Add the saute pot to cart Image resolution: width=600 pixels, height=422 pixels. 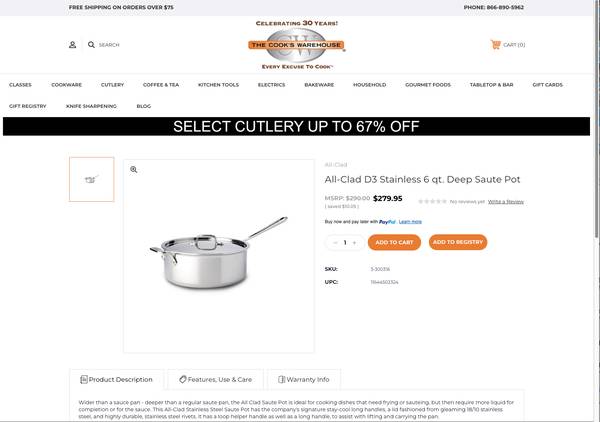[394, 242]
